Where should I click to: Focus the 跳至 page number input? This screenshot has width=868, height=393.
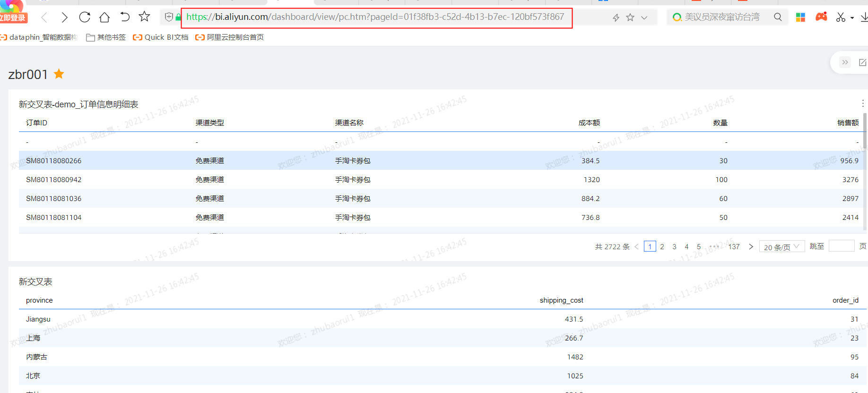842,246
